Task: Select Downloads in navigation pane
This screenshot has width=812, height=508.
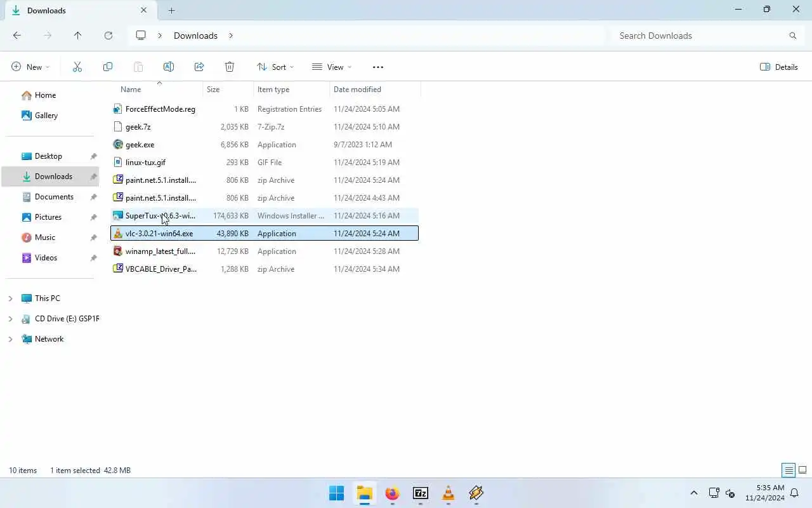Action: [51, 177]
